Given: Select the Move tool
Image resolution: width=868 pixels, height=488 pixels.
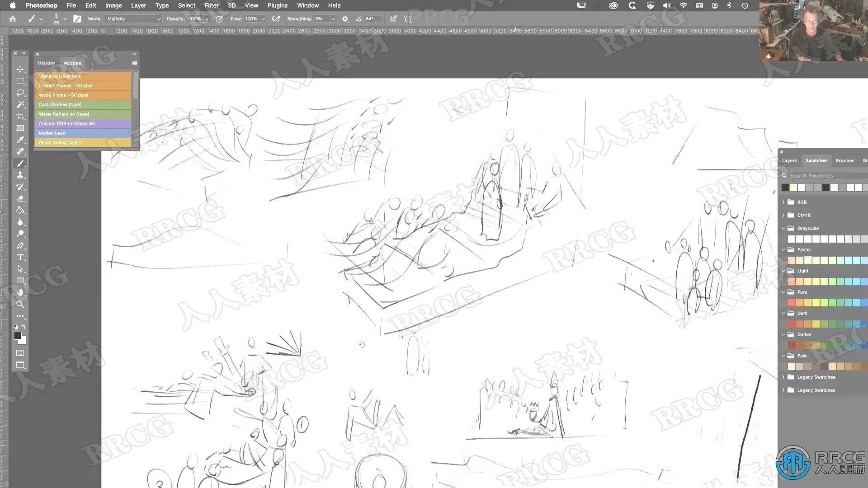Looking at the screenshot, I should tap(20, 69).
